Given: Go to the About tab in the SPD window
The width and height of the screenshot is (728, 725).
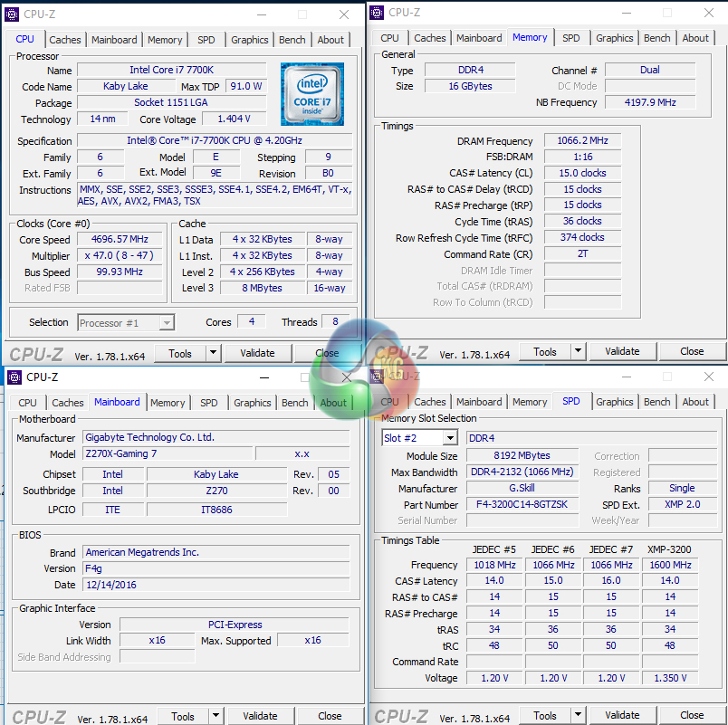Looking at the screenshot, I should click(x=695, y=402).
